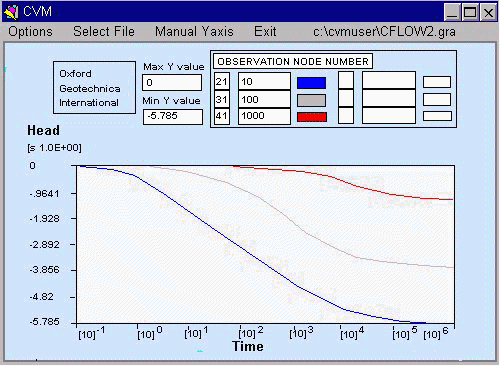Click the -.9641 Y-axis label
Viewport: 500px width, 366px height.
pyautogui.click(x=44, y=194)
